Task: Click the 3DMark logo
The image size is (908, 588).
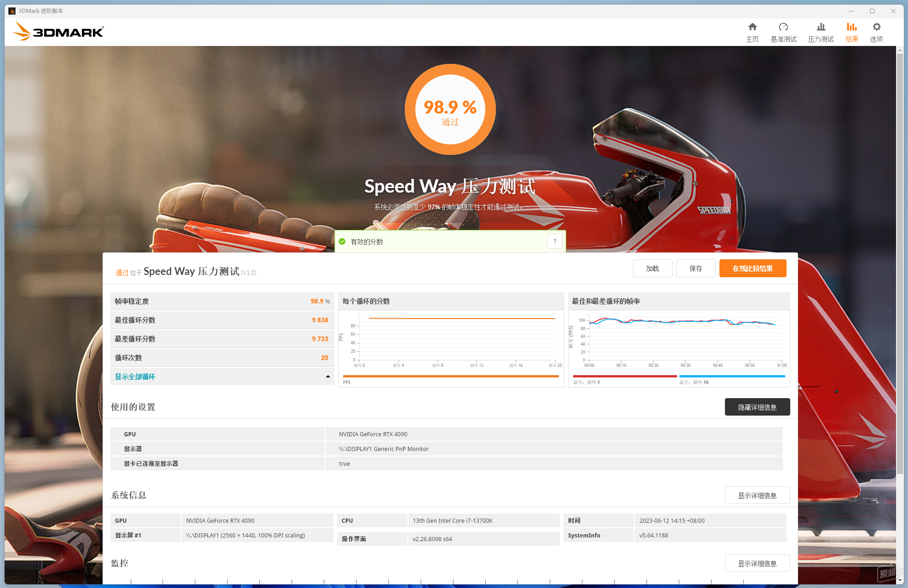Action: 58,31
